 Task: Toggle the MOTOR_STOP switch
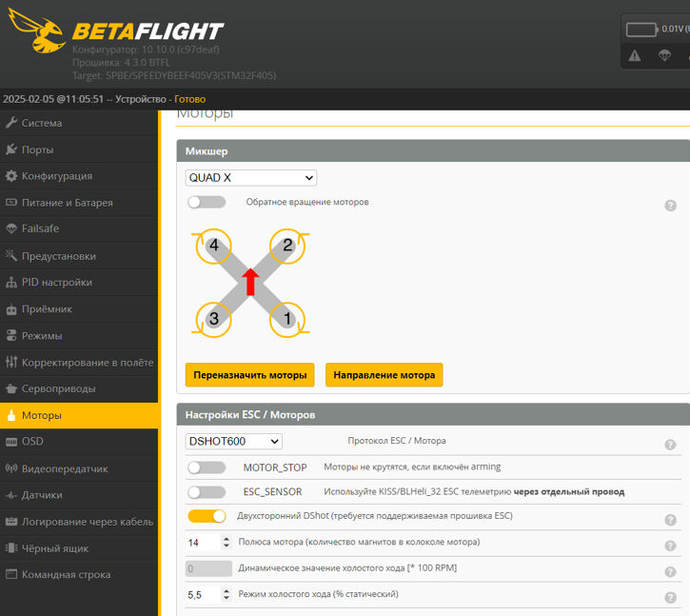(207, 467)
